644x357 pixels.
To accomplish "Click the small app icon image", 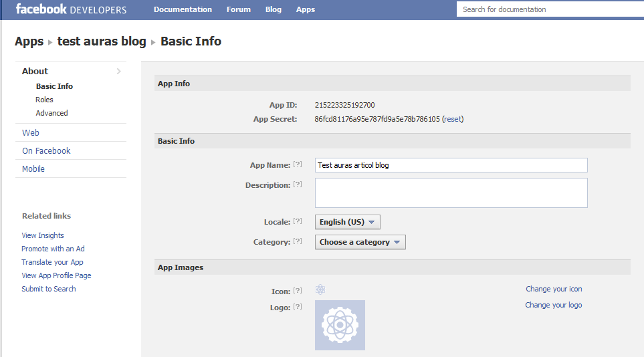I will pos(320,289).
